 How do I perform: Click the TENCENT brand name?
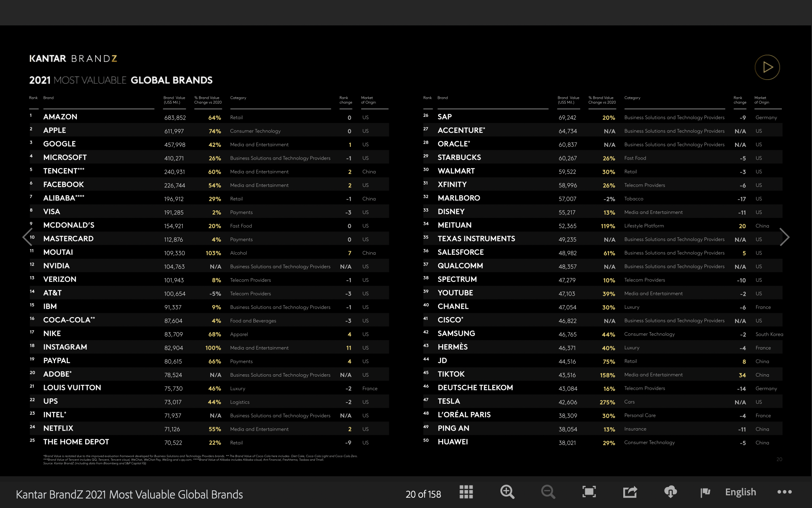(x=64, y=171)
